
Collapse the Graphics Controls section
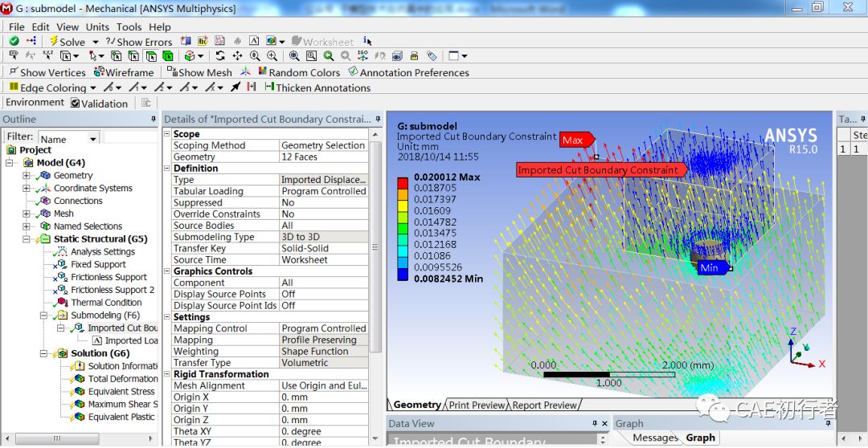click(x=167, y=271)
